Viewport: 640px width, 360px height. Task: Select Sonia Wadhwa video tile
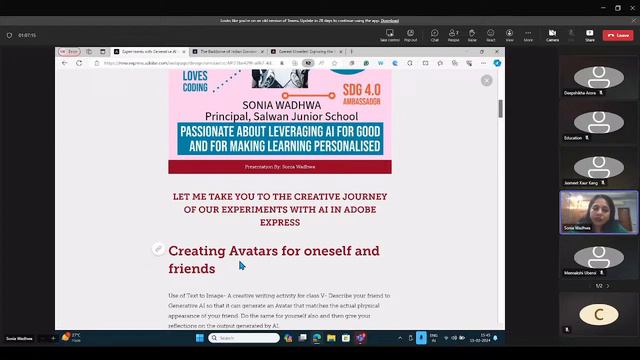click(x=598, y=212)
